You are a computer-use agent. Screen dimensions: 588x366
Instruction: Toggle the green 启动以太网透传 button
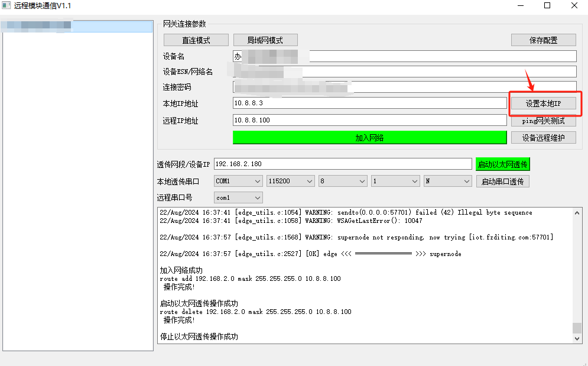point(502,164)
